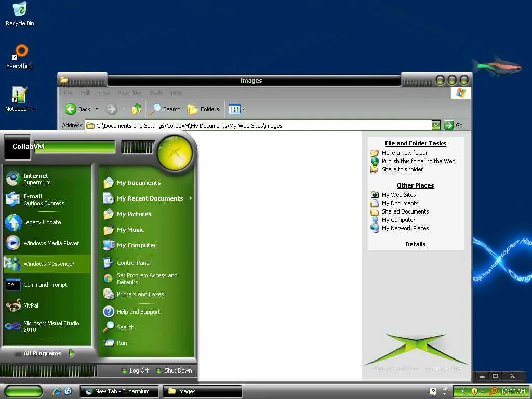Open E-mail Outlook Express
This screenshot has width=532, height=399.
tap(47, 199)
